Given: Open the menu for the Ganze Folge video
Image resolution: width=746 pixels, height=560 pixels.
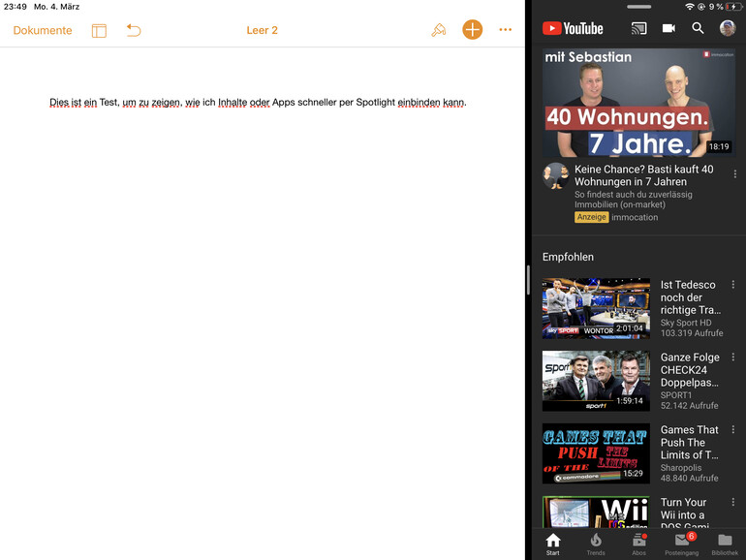Looking at the screenshot, I should point(733,357).
